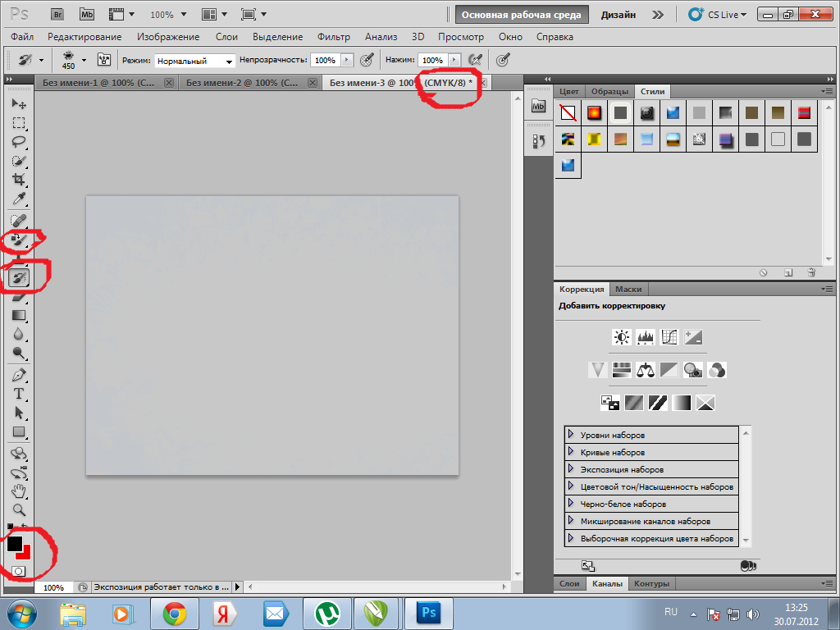Open Google Chrome from the taskbar

[x=175, y=614]
